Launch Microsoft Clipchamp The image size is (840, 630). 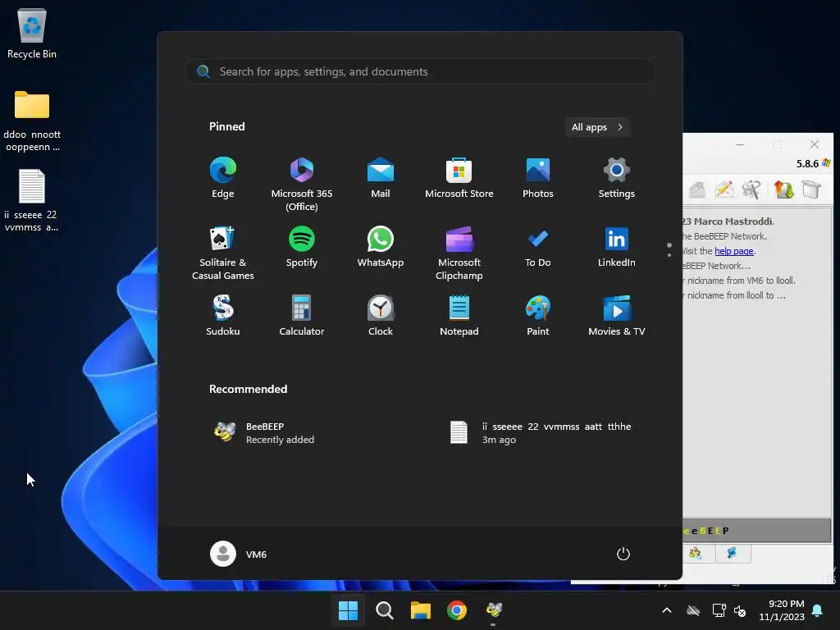pos(459,253)
